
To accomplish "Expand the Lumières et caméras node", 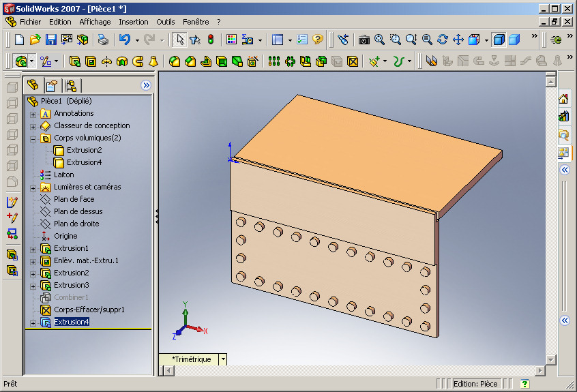I will (33, 188).
